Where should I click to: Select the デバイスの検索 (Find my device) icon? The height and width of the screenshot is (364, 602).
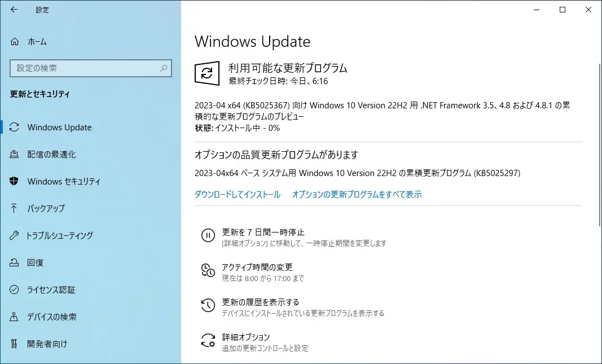13,317
